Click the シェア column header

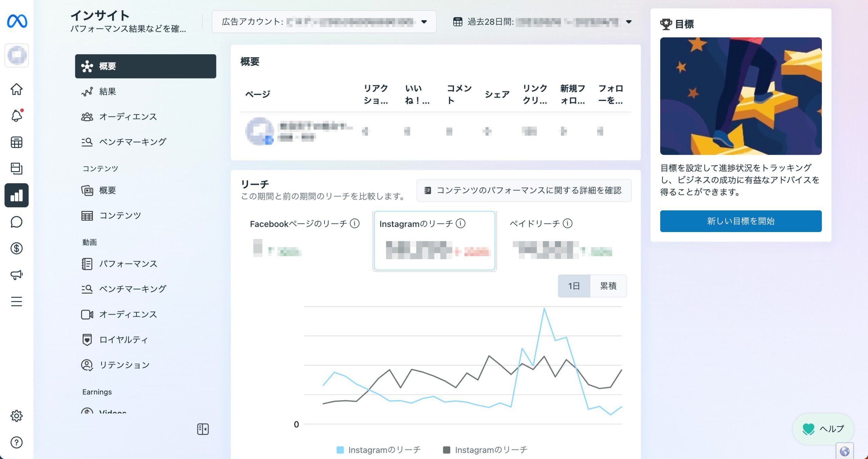pyautogui.click(x=497, y=94)
